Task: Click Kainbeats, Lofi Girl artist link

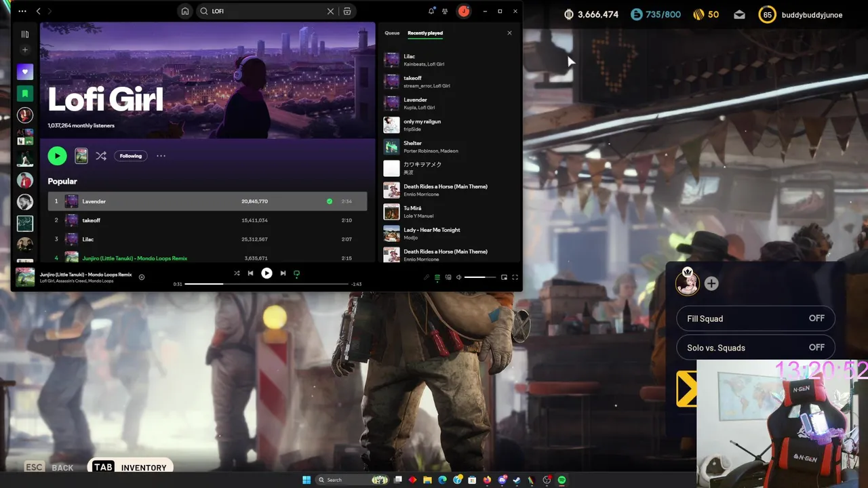Action: (424, 64)
